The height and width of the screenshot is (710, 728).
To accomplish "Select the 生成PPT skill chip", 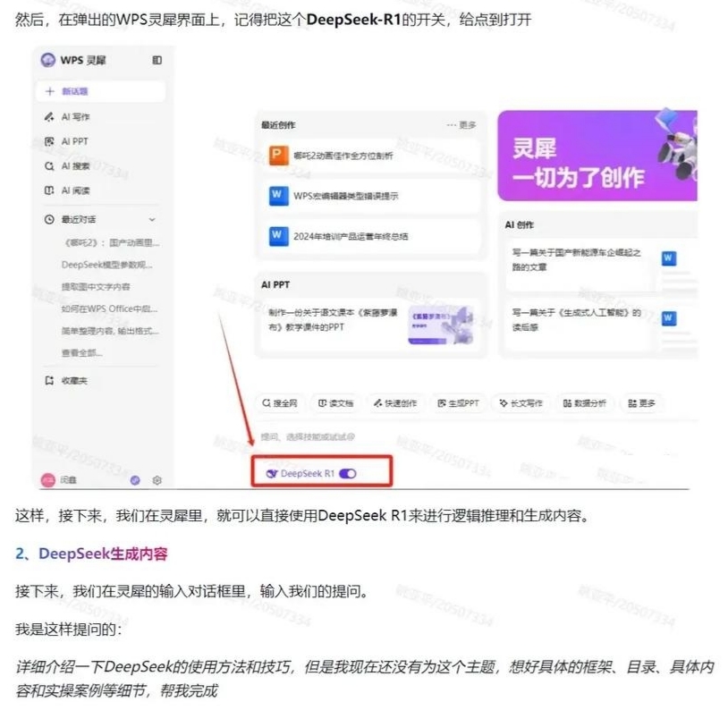I will point(458,403).
